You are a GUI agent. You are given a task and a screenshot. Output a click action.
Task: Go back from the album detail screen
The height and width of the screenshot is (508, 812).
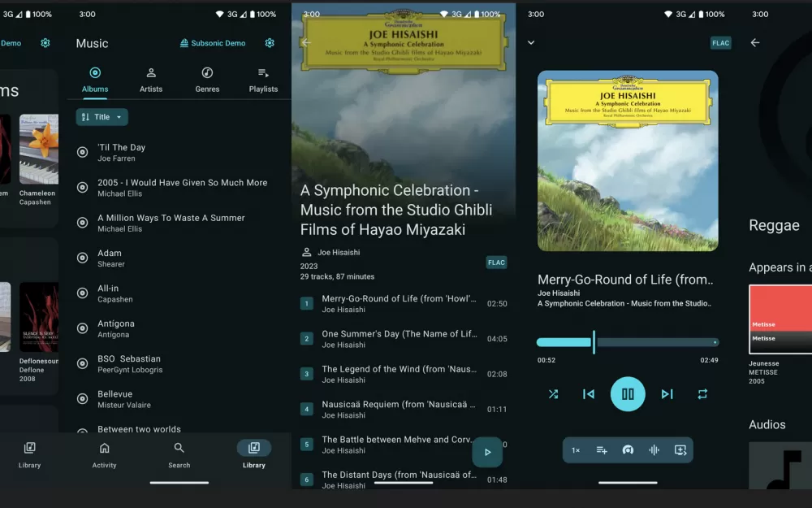[x=307, y=42]
